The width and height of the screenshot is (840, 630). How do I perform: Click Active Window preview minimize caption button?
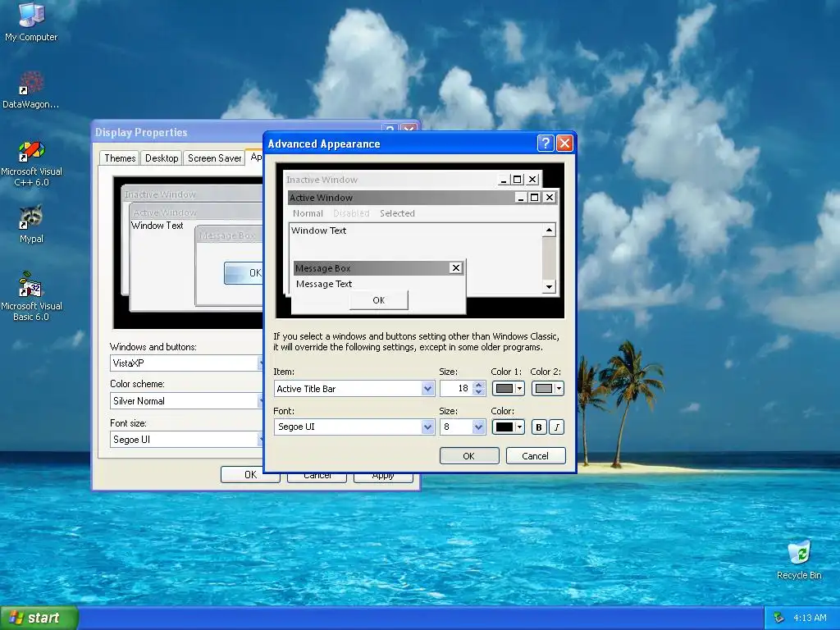pos(520,198)
